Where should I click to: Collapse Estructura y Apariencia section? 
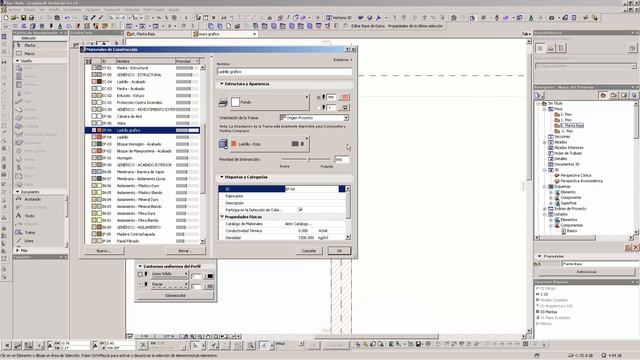[x=222, y=84]
